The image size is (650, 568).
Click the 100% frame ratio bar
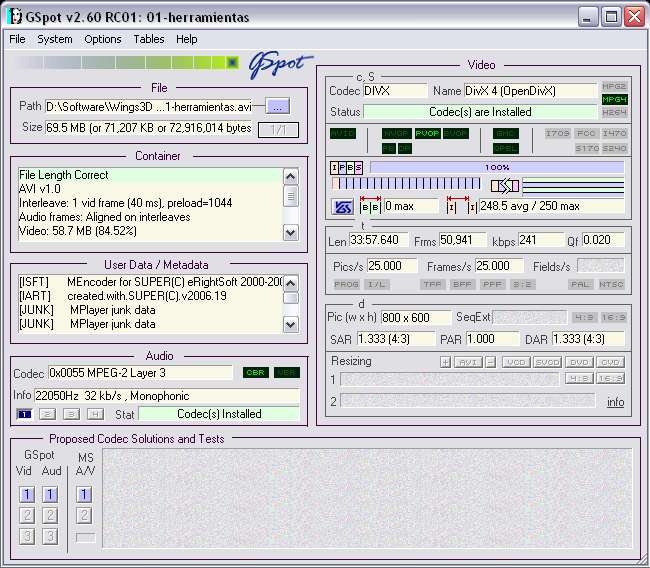497,167
